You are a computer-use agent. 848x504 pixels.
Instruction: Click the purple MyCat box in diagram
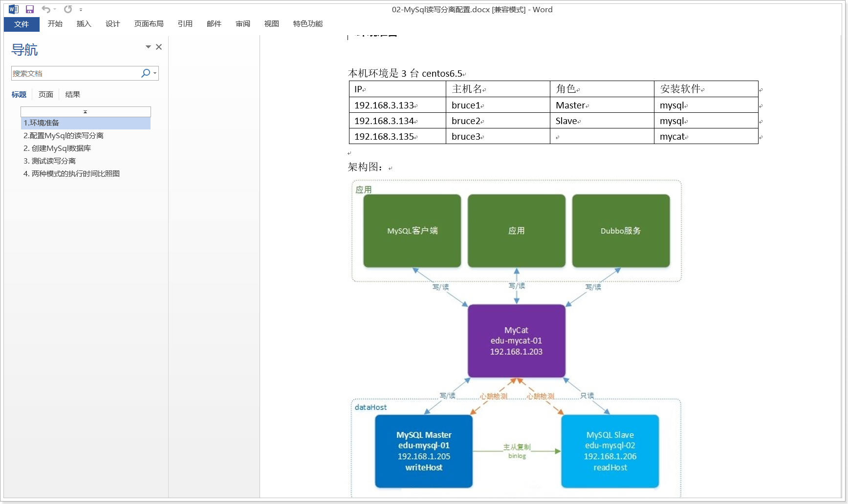point(517,341)
